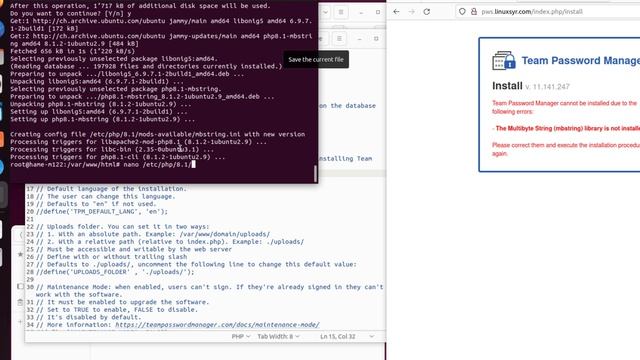640x360 pixels.
Task: Open the Trash in Files sidebar
Action: point(20,302)
